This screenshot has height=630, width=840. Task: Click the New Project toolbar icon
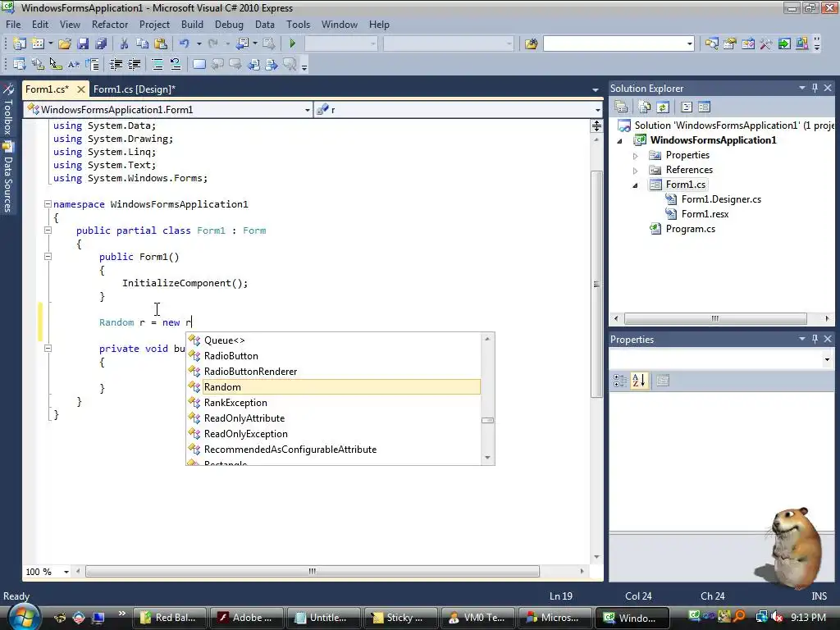[x=20, y=43]
